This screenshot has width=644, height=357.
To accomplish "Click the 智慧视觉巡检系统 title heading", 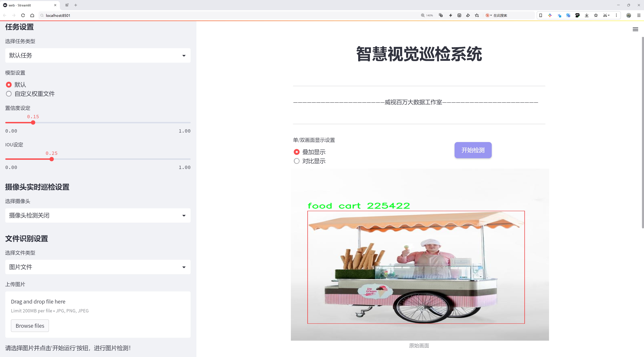I will pos(419,54).
